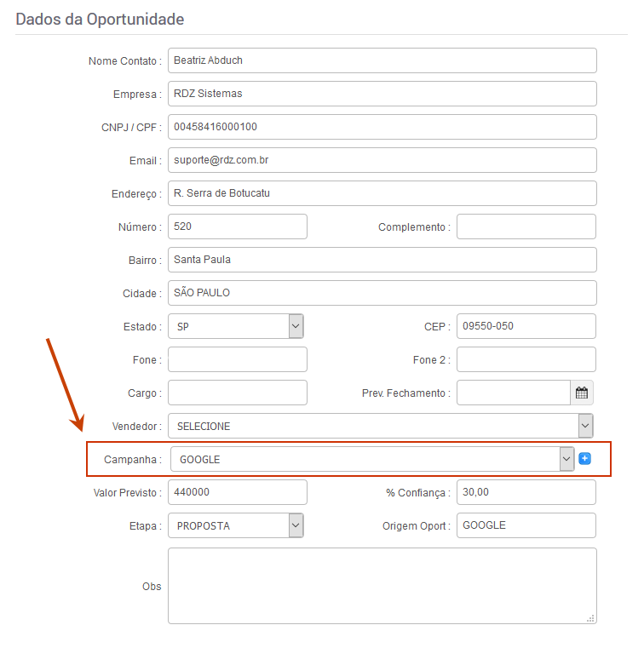Expand the Campanha dropdown showing GOOGLE
The height and width of the screenshot is (648, 644).
click(372, 459)
